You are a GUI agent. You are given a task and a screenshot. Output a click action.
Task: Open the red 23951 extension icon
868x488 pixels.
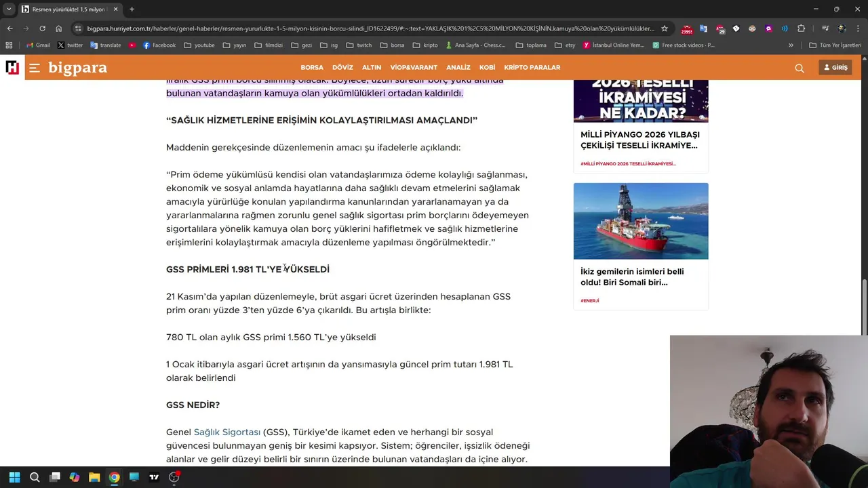[687, 29]
